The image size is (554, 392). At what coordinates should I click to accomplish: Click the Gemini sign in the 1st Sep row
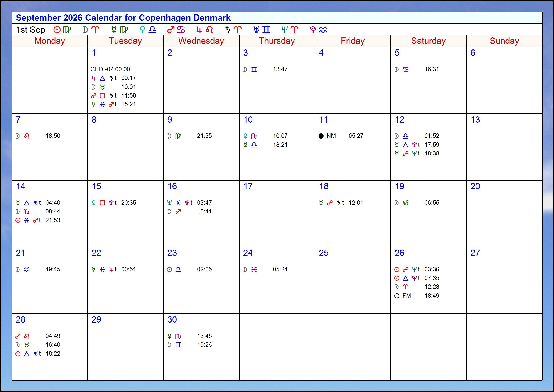click(266, 30)
